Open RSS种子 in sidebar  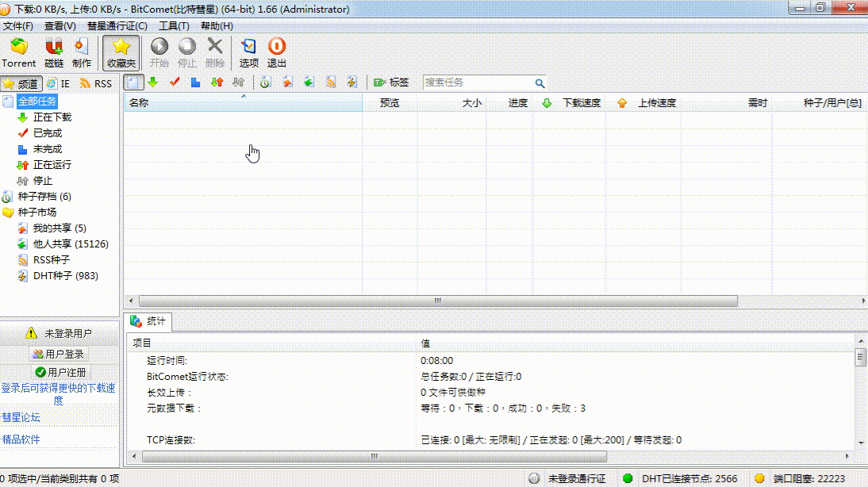tap(51, 260)
